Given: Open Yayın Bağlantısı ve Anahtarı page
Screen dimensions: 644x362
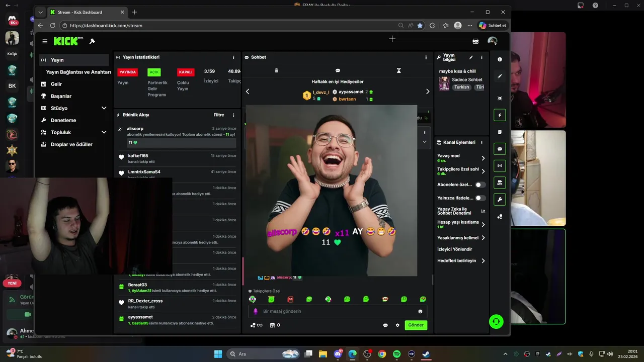Looking at the screenshot, I should [x=78, y=72].
